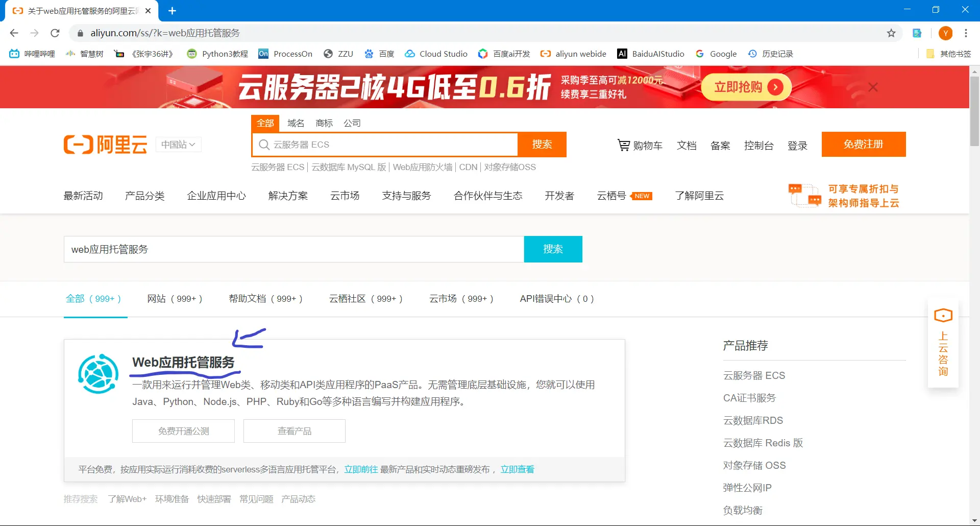
Task: Close the aliyun search results tab
Action: pos(148,11)
